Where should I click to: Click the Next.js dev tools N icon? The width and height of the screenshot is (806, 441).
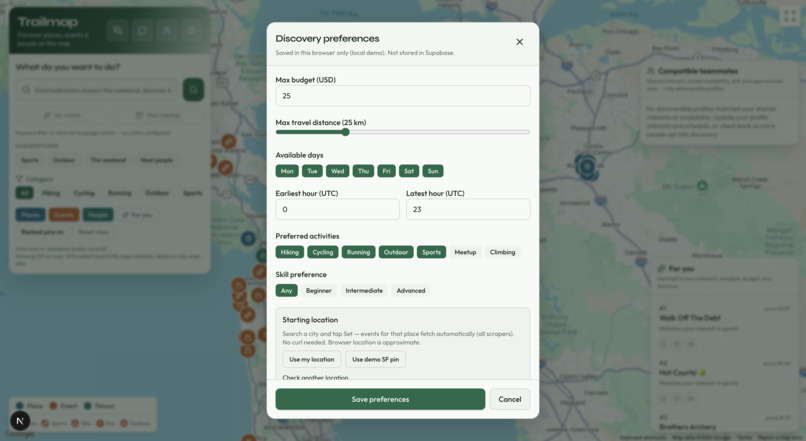click(20, 421)
